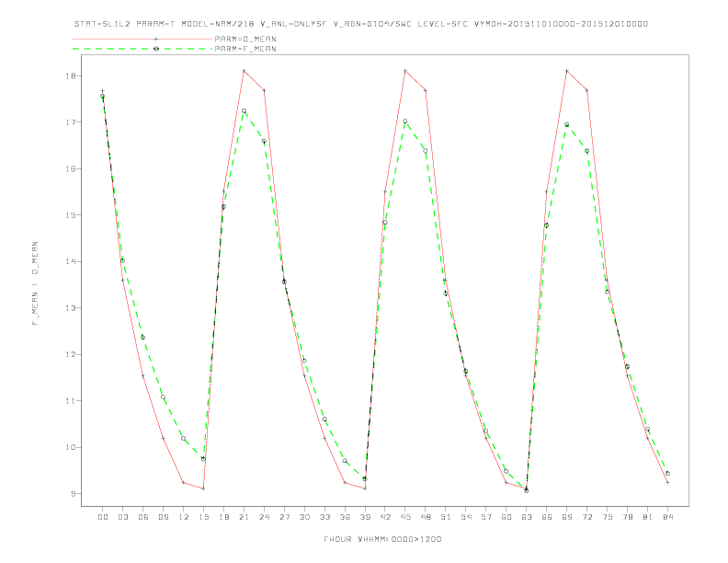Image resolution: width=728 pixels, height=563 pixels.
Task: Click x-axis tick label 51
Action: 446,517
